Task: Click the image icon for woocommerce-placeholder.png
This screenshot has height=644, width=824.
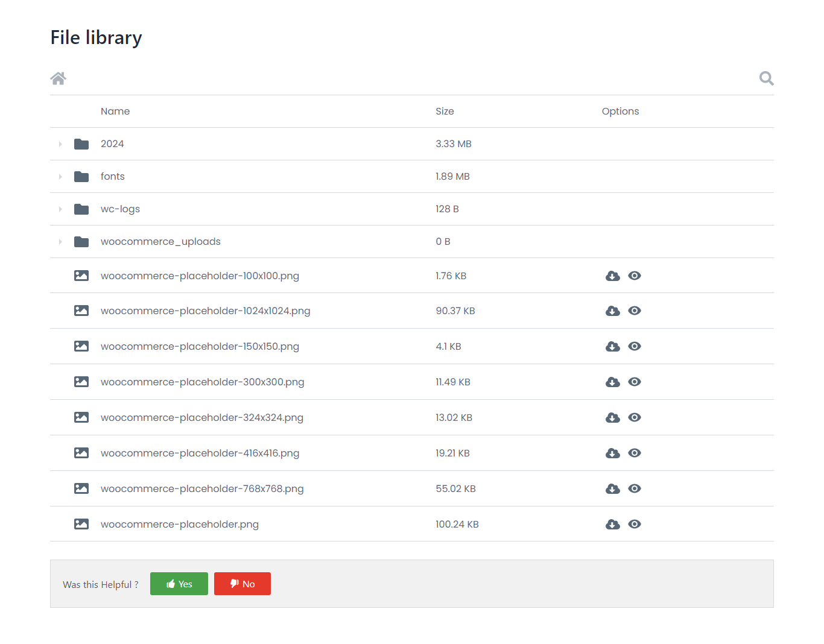Action: 81,524
